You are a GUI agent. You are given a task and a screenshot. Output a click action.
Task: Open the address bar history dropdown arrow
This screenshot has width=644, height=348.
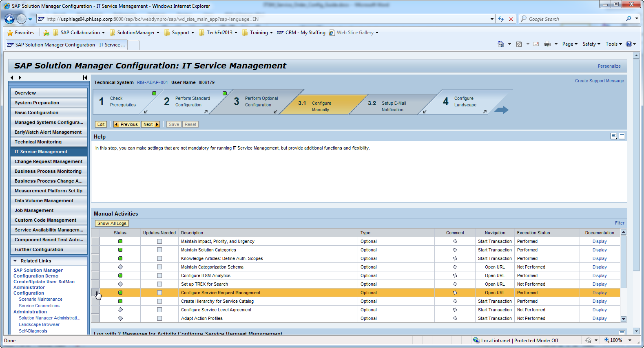coord(492,19)
